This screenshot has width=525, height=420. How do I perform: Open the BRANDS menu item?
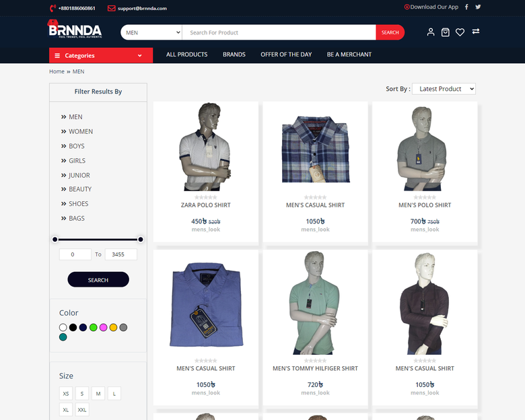(x=234, y=55)
